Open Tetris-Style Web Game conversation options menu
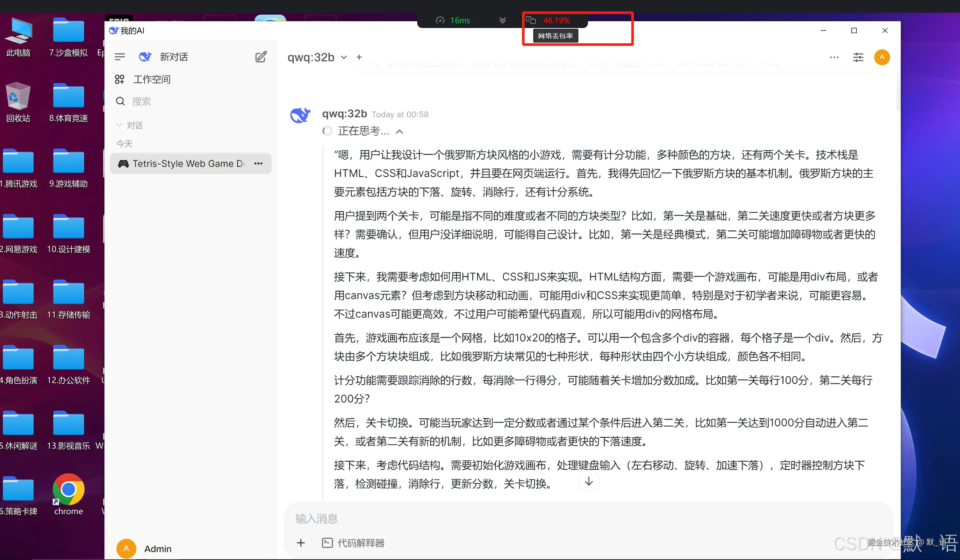The width and height of the screenshot is (960, 560). 258,163
